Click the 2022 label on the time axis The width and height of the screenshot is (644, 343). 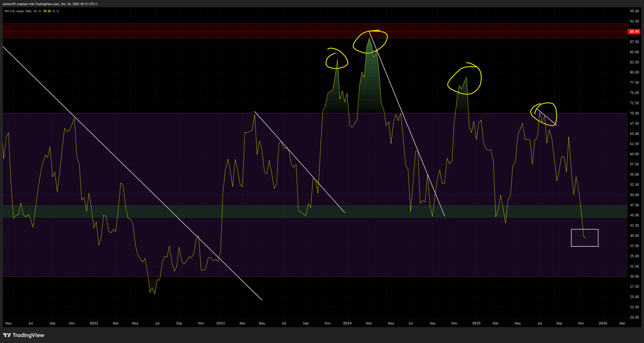94,323
